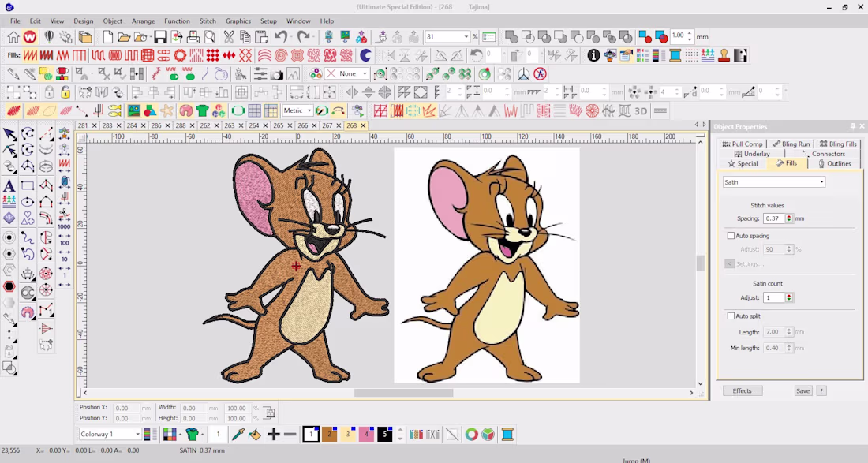The height and width of the screenshot is (463, 868).
Task: Open the Satin stitch type dropdown
Action: click(x=774, y=182)
